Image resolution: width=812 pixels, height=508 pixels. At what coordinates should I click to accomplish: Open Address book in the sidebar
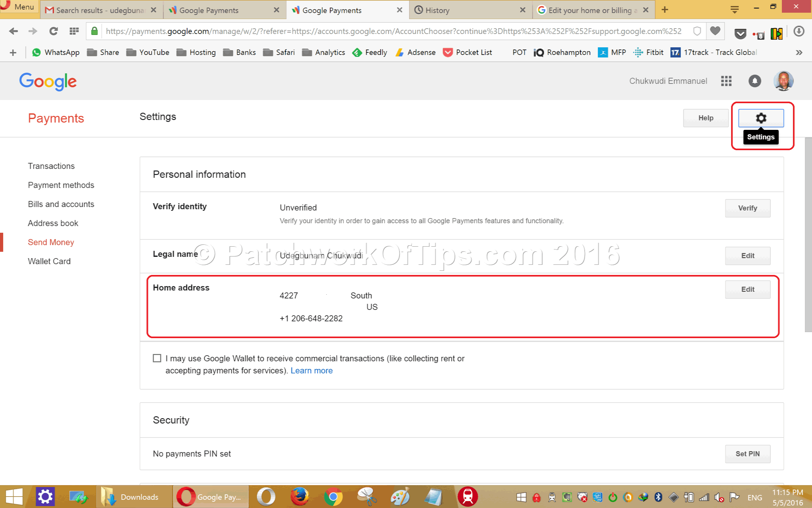point(53,223)
